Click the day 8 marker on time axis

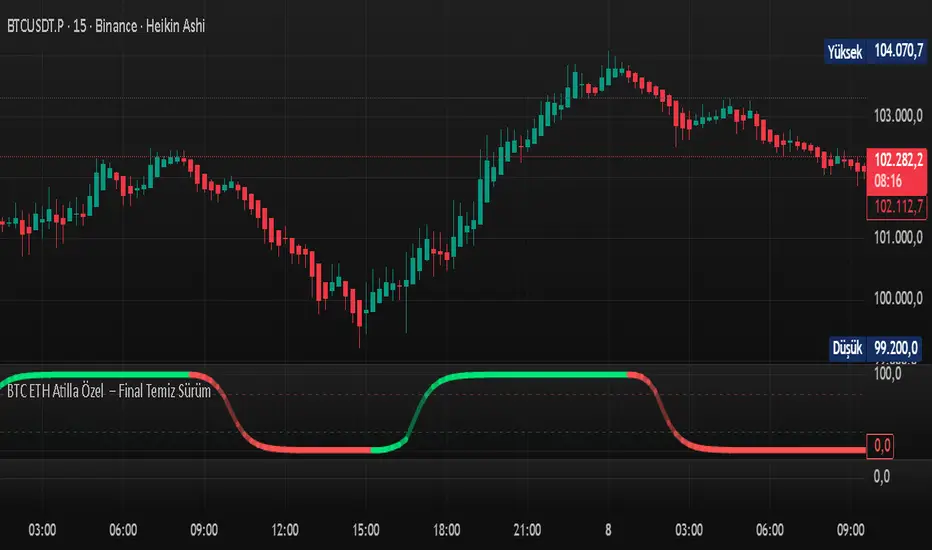(608, 530)
